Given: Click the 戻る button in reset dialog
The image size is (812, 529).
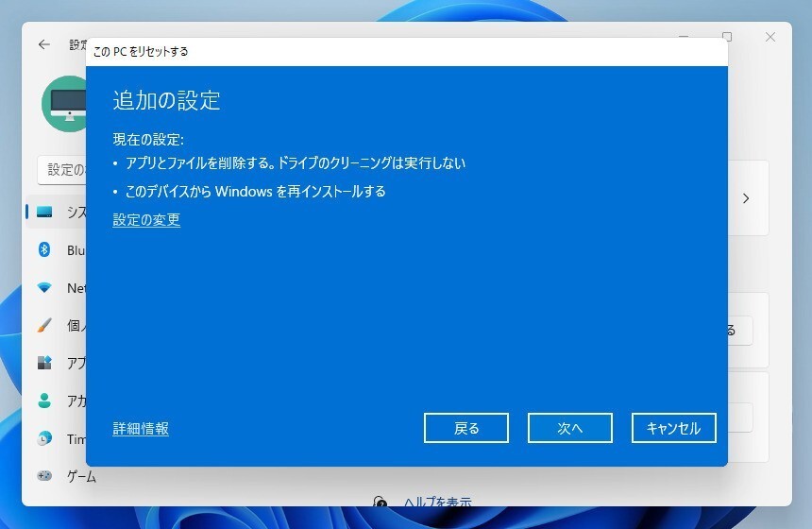Looking at the screenshot, I should (466, 428).
